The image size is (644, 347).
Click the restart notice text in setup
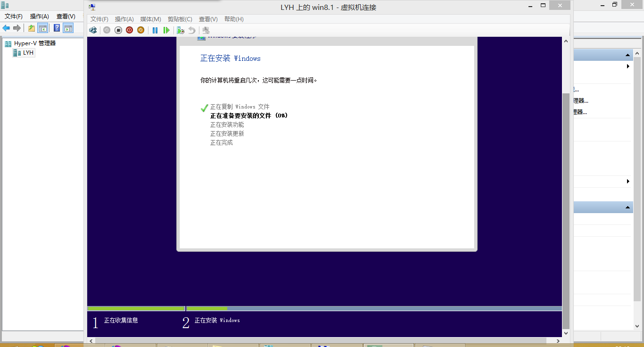click(x=259, y=81)
